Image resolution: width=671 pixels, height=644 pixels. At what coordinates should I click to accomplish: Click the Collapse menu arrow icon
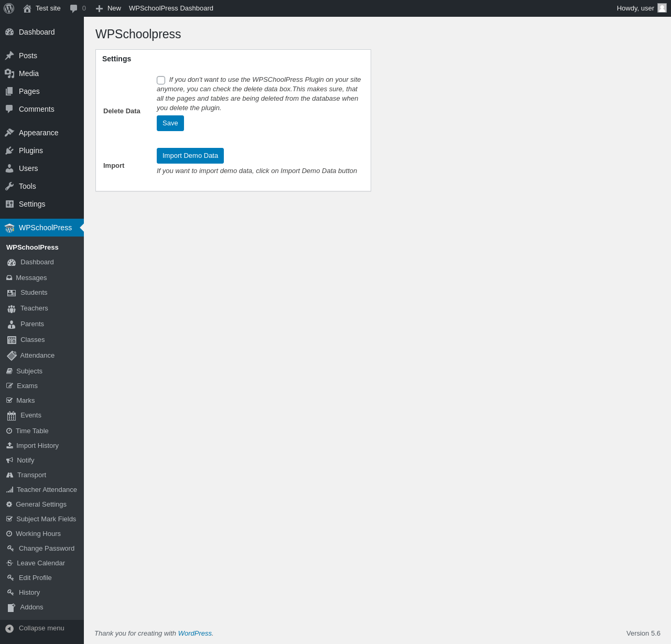pyautogui.click(x=9, y=628)
